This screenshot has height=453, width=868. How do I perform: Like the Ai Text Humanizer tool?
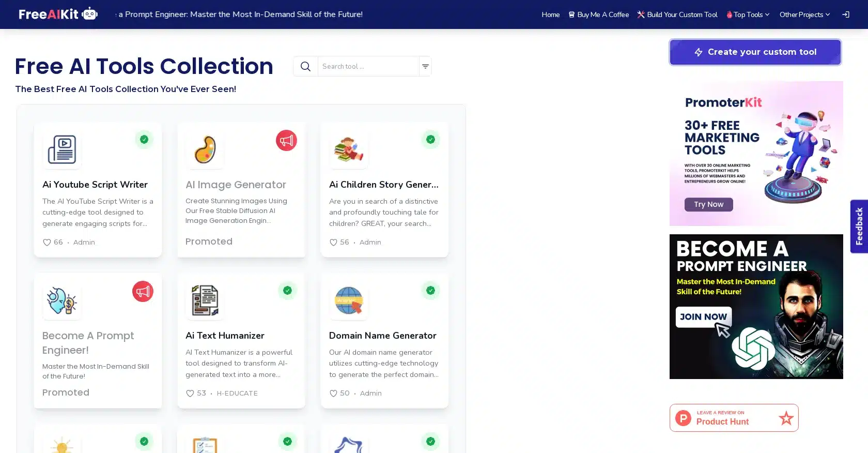tap(190, 394)
